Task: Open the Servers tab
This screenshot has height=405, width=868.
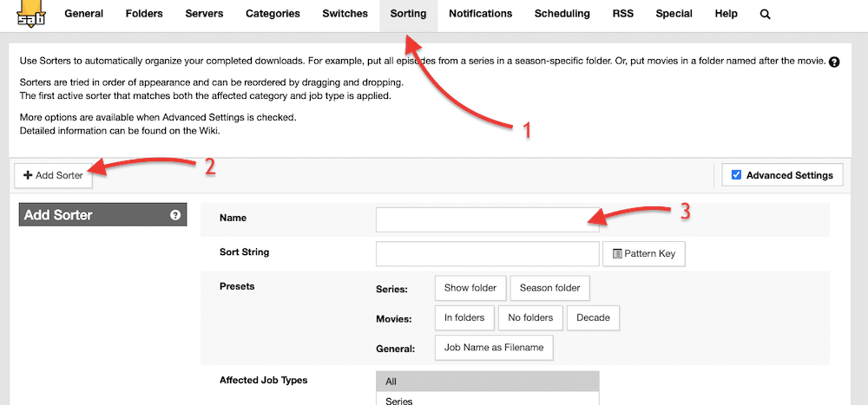Action: pyautogui.click(x=205, y=14)
